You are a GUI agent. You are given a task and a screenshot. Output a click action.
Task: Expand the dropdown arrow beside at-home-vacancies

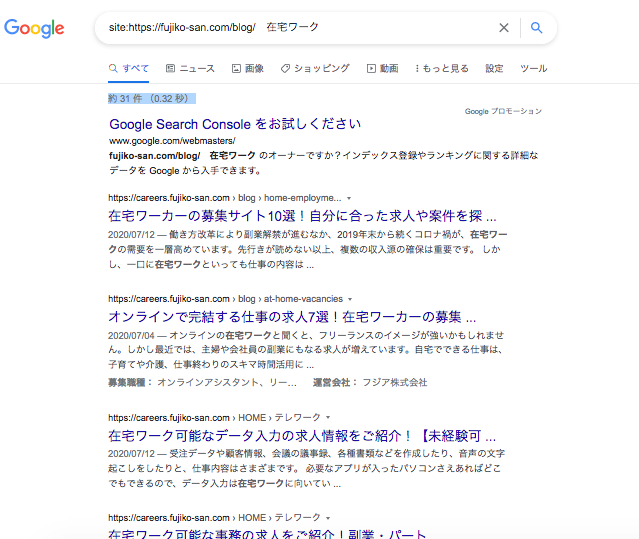coord(350,299)
